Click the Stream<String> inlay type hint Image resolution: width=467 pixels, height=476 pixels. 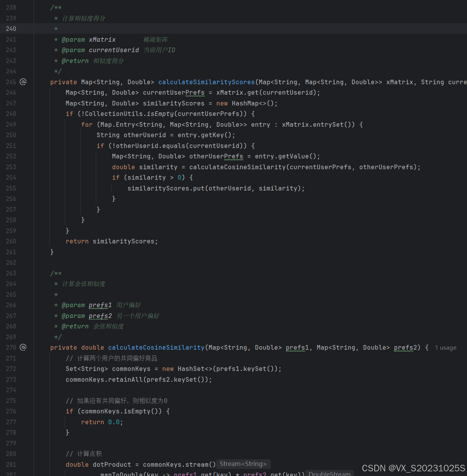pyautogui.click(x=243, y=464)
